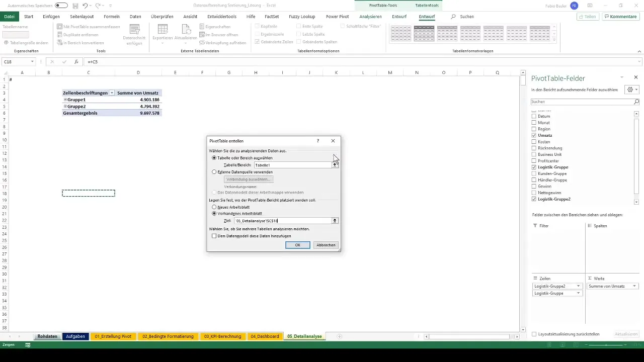Click the horizontal sheet scrollbar

470,336
